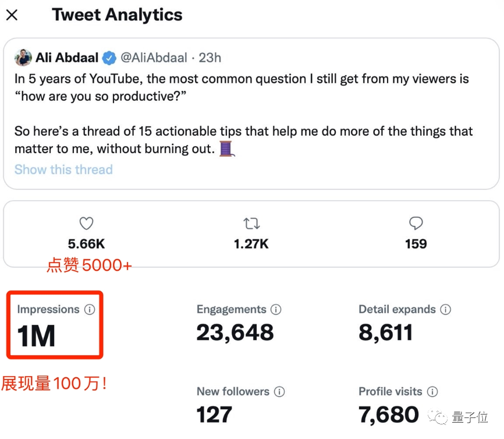The height and width of the screenshot is (439, 504).
Task: Click the reply speech bubble icon
Action: (416, 223)
